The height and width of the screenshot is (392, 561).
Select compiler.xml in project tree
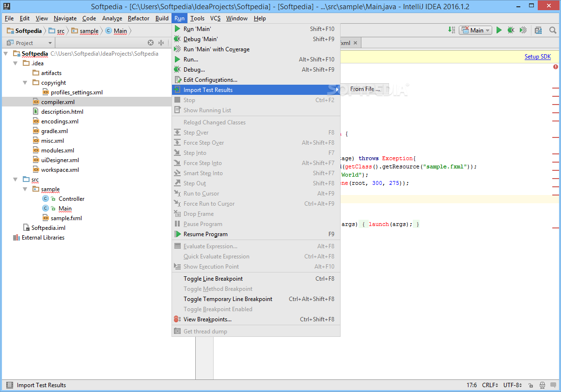tap(58, 102)
